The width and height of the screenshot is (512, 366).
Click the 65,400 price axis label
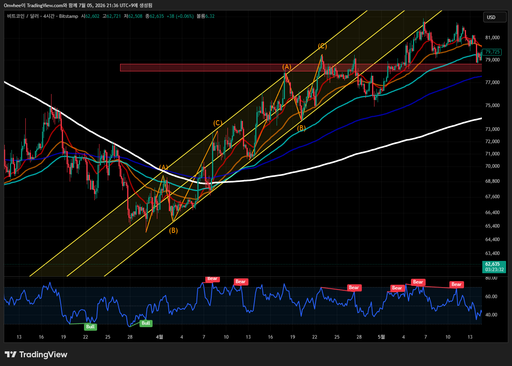click(x=492, y=226)
